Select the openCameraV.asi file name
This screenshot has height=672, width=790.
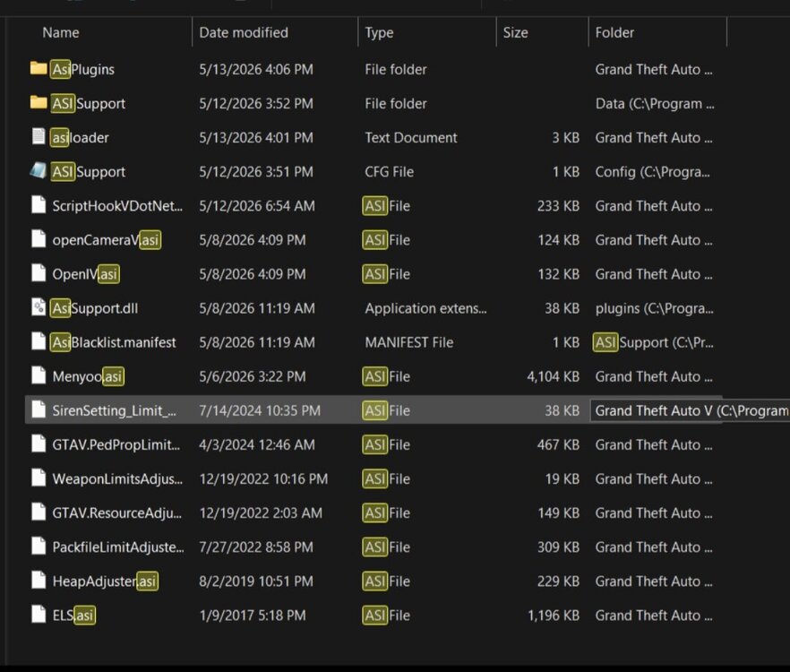click(107, 240)
